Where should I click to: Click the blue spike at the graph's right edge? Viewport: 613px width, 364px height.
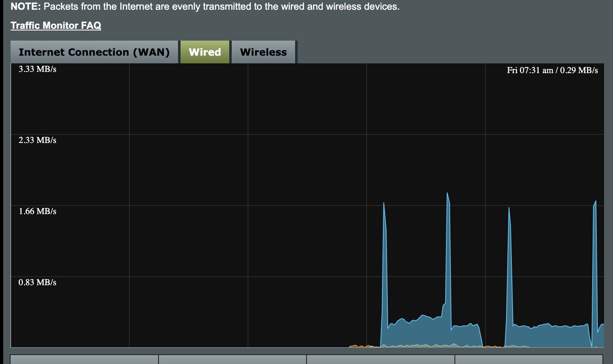coord(595,203)
